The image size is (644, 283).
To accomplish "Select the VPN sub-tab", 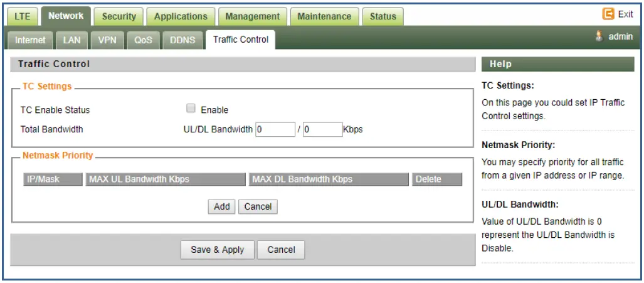I will pyautogui.click(x=107, y=40).
